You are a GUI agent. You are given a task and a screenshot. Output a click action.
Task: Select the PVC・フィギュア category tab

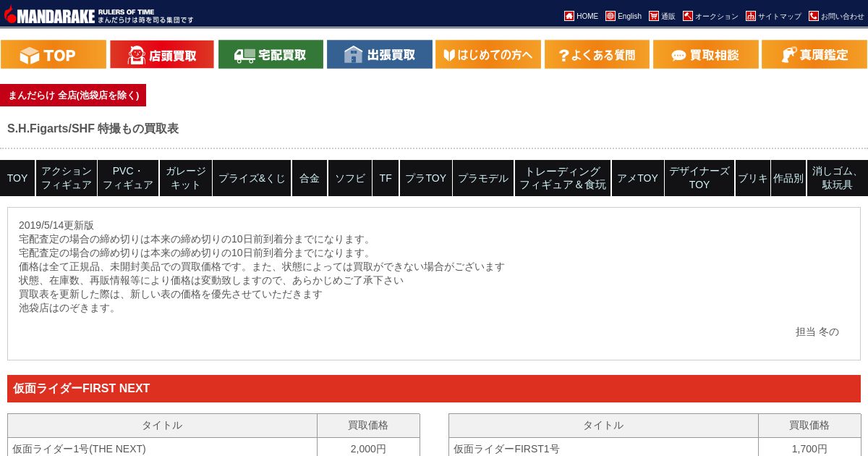click(128, 178)
